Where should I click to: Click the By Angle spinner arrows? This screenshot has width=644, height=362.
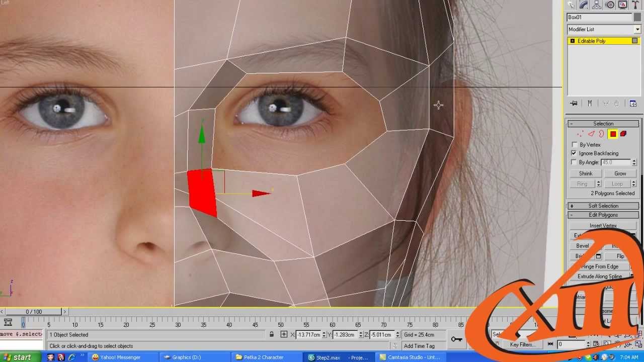[634, 162]
